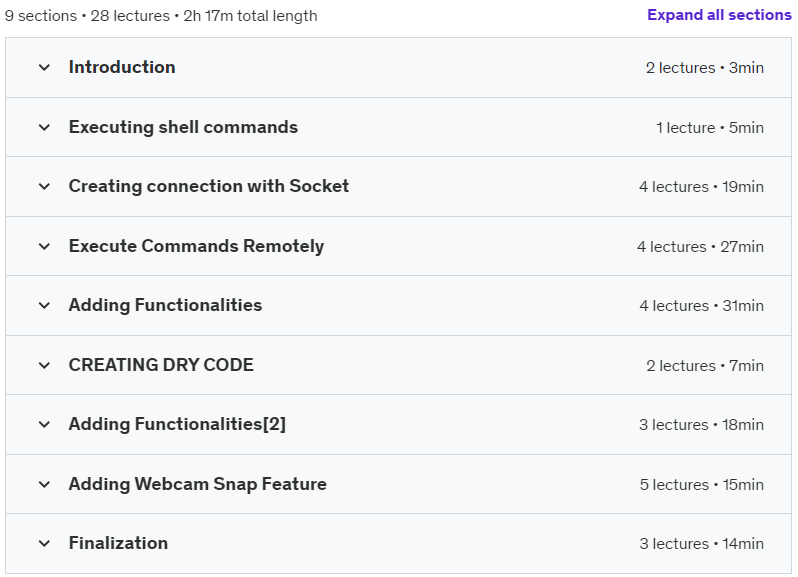The height and width of the screenshot is (577, 798).
Task: Select Adding Webcam Snap Feature title
Action: [197, 484]
